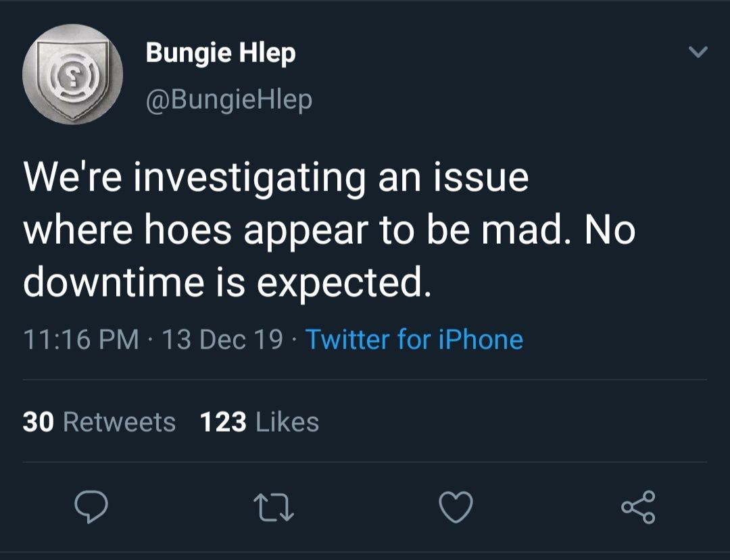Click the bold 30 retweet count
Screen dimensions: 730x560
38,422
